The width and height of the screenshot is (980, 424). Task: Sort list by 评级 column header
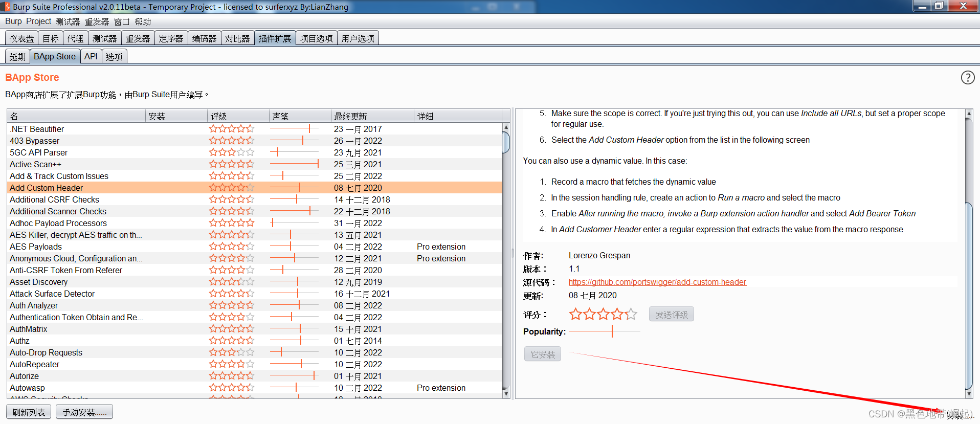pyautogui.click(x=238, y=116)
